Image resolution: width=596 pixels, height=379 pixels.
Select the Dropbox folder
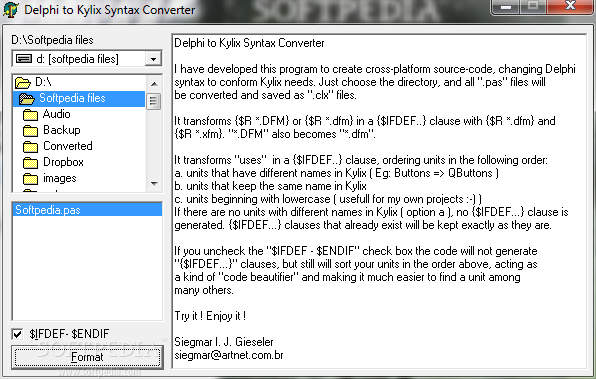click(x=63, y=162)
